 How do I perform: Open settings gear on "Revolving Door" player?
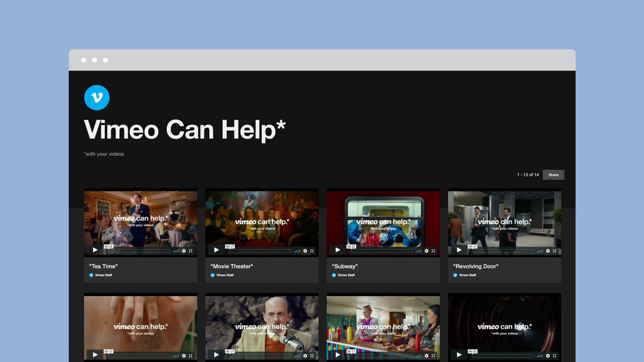[548, 251]
